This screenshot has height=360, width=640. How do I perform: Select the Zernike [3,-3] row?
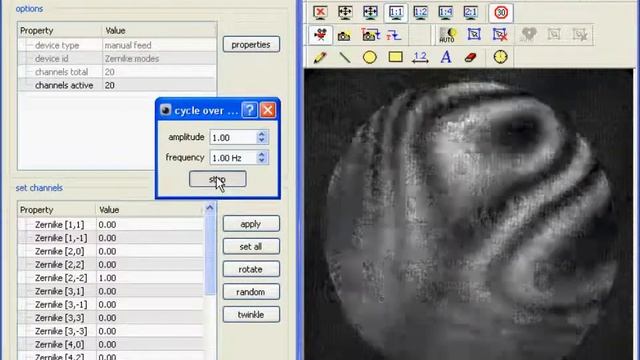[111, 331]
